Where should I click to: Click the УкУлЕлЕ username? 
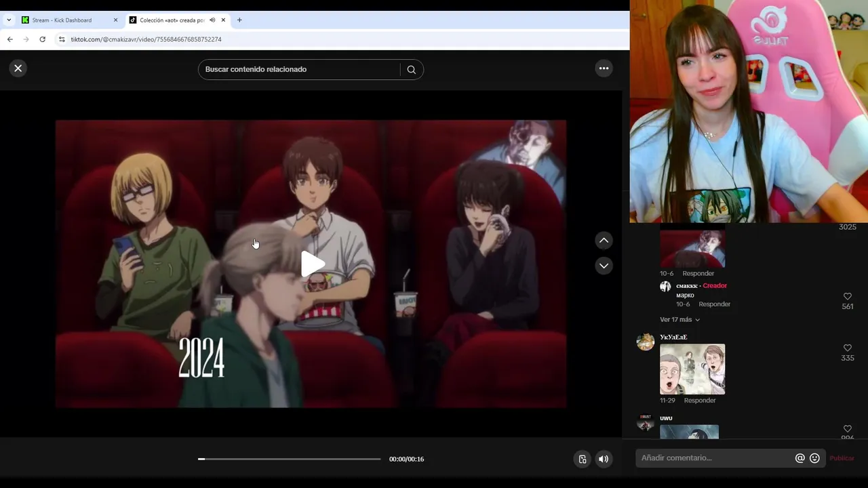point(673,337)
